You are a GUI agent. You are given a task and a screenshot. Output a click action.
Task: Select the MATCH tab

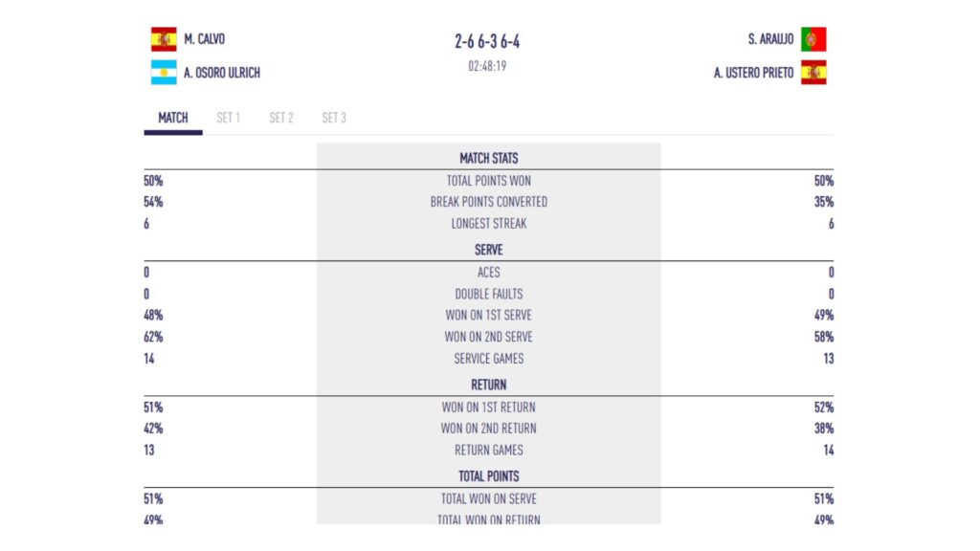(x=173, y=118)
